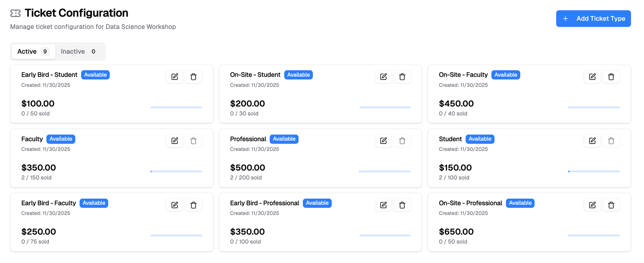Click the trash icon on the Faculty ticket
644x263 pixels.
pos(193,141)
